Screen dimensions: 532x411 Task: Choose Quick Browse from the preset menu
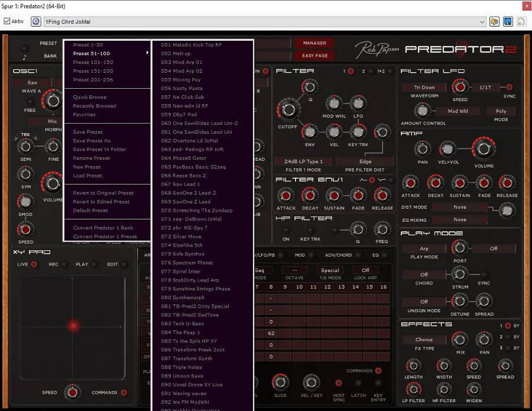click(x=107, y=97)
